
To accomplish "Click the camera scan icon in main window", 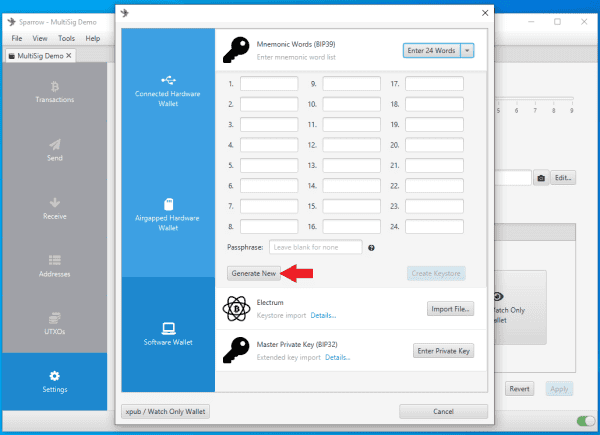I will [541, 178].
